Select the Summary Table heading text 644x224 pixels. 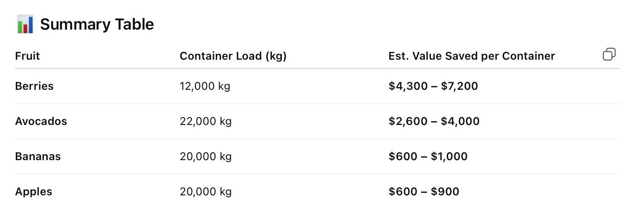(x=97, y=24)
